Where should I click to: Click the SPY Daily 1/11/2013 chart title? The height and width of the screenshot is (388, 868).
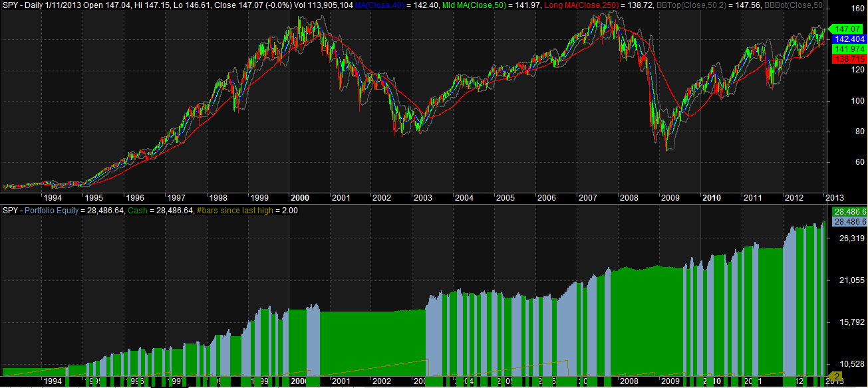coord(43,5)
